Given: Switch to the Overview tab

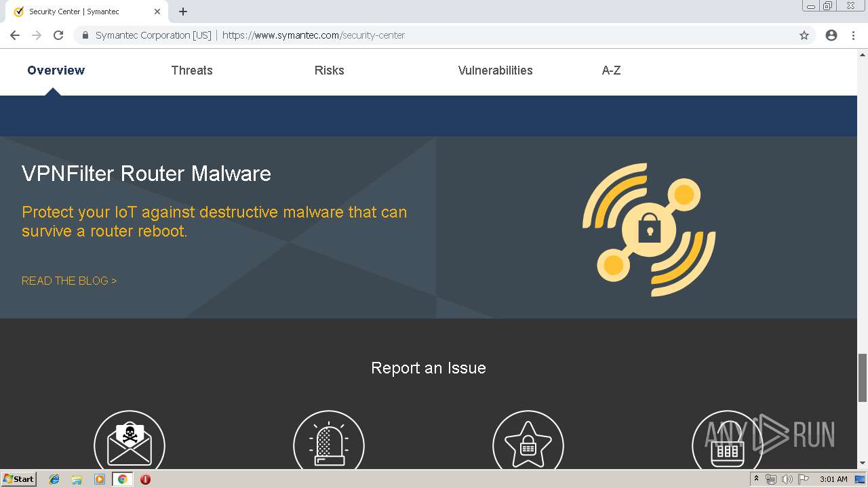Looking at the screenshot, I should (x=56, y=70).
